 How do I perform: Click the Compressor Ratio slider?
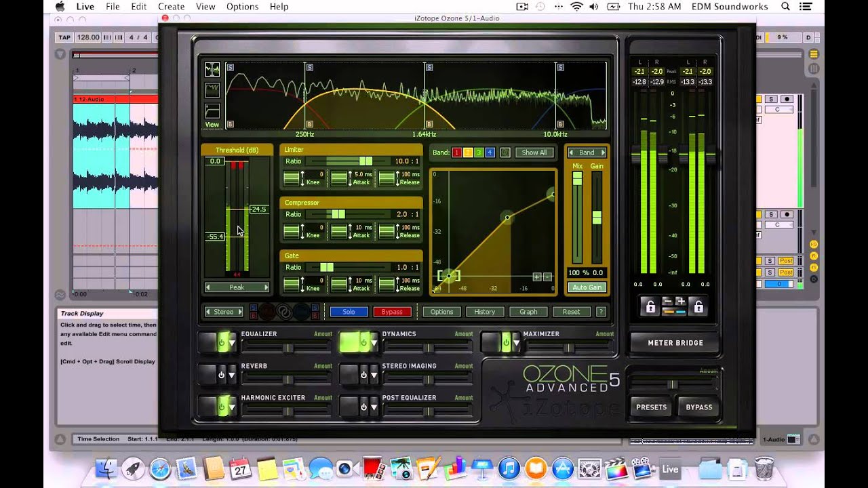coord(348,214)
